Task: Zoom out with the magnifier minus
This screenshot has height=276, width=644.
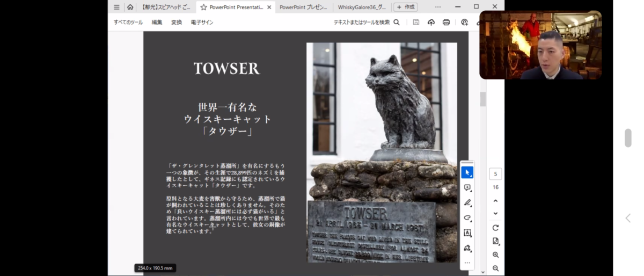Action: coord(495,268)
